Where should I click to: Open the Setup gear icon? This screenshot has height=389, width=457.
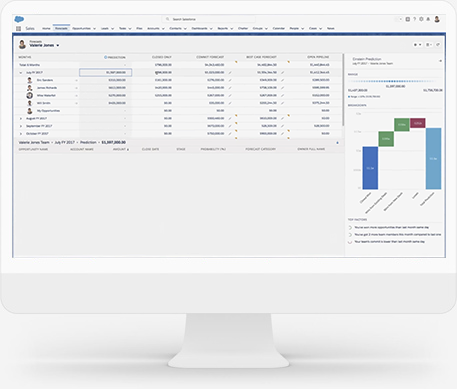click(x=421, y=19)
